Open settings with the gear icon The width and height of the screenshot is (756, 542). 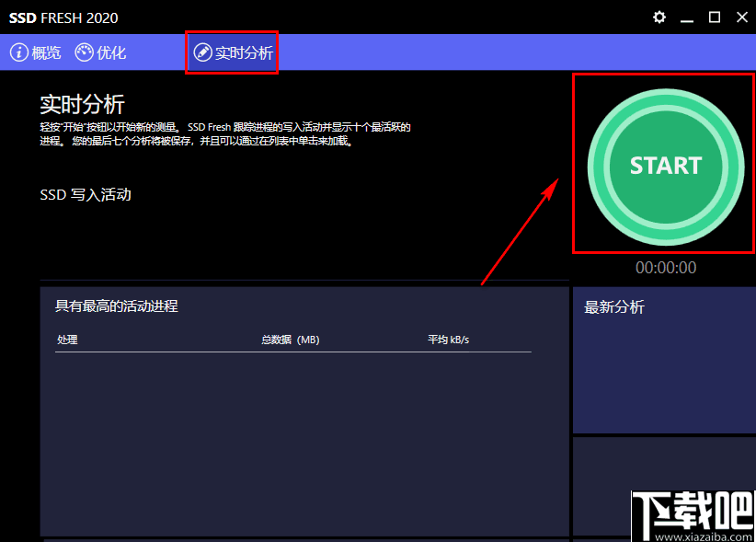659,17
